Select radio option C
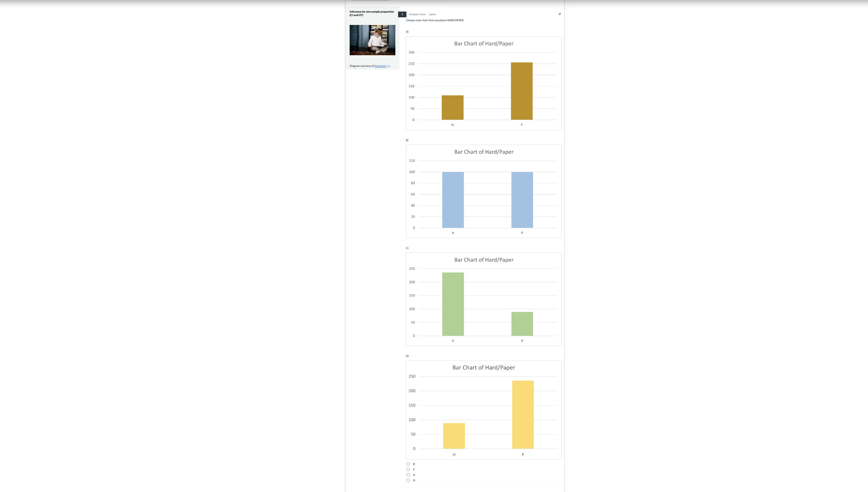The width and height of the screenshot is (868, 492). 408,469
